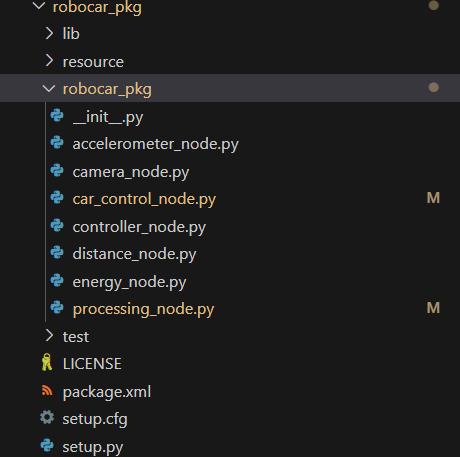460x457 pixels.
Task: Expand the resource folder chevron
Action: tap(49, 61)
